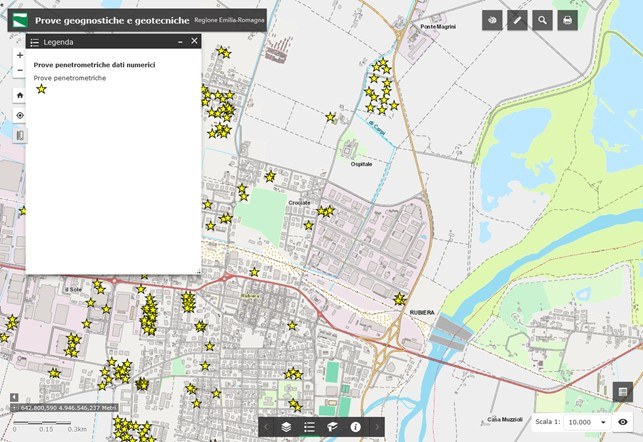Screen dimensions: 643x442
Task: Click the star marker near RUBIERA label
Action: pos(399,299)
